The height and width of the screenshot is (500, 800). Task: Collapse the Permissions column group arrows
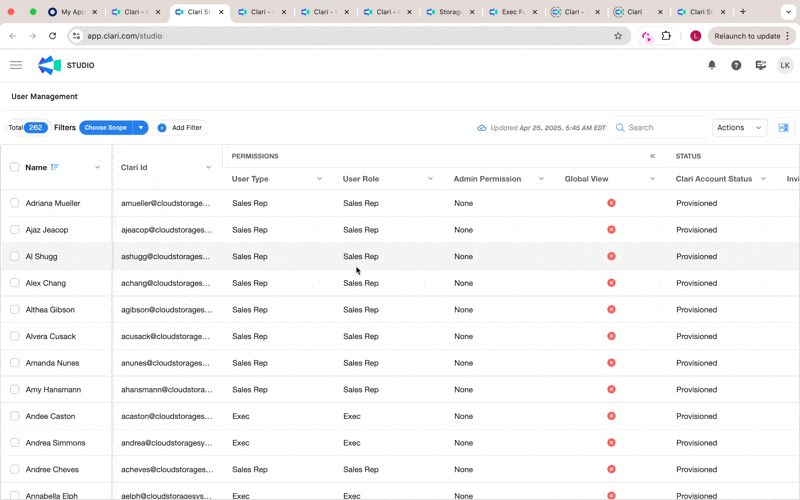[652, 156]
